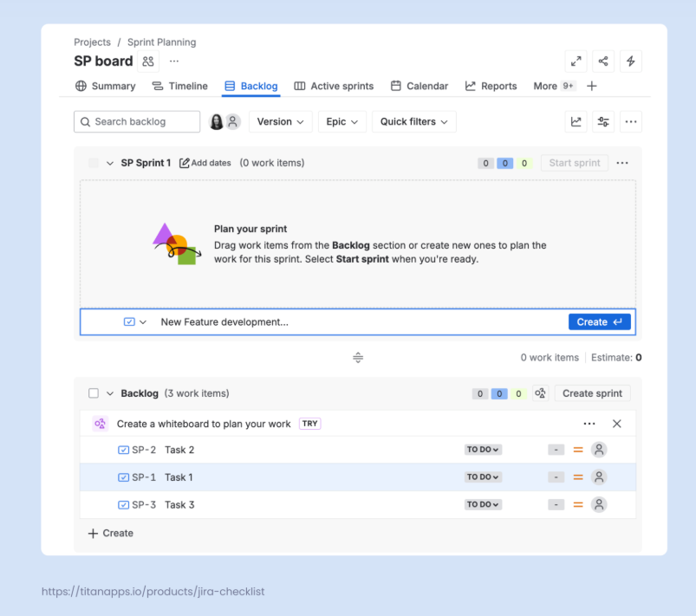Image resolution: width=696 pixels, height=616 pixels.
Task: Select the Backlog section checkbox
Action: click(94, 393)
